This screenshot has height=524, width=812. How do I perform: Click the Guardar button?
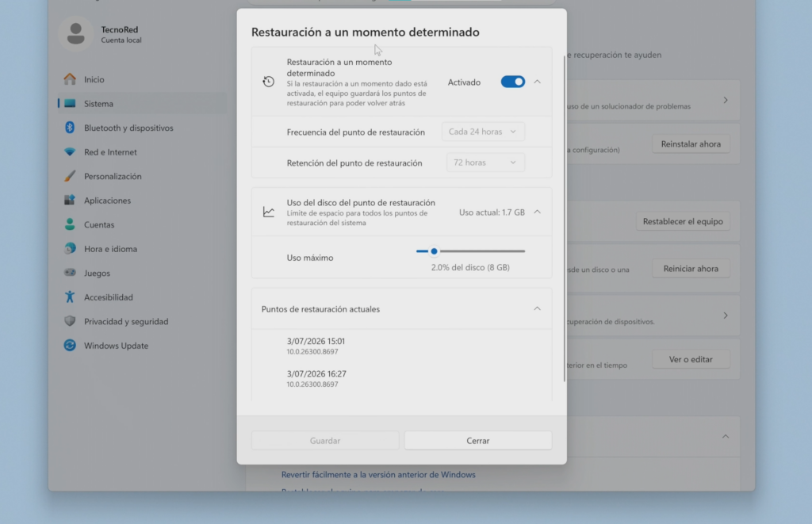click(325, 441)
